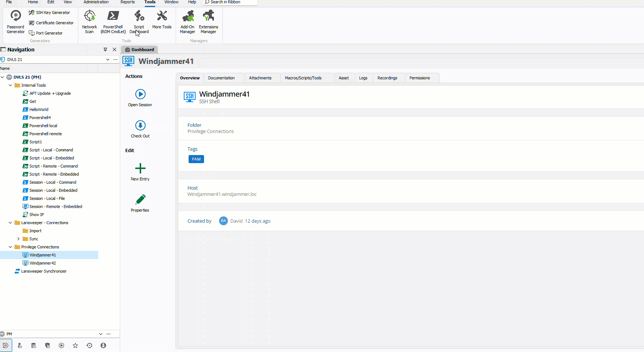Open the DVLS 21 data source dropdown
The image size is (644, 352).
pos(107,60)
